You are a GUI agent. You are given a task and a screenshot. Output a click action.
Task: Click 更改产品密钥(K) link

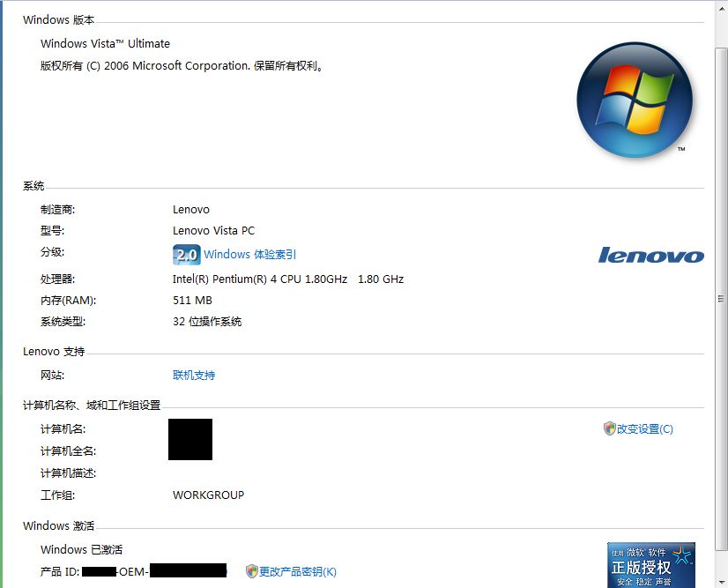point(298,571)
